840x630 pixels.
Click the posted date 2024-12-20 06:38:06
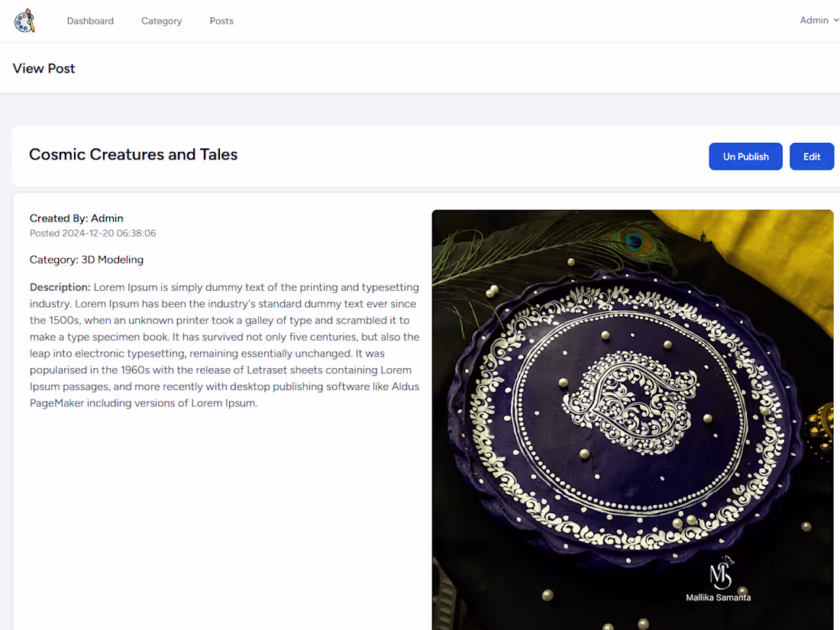click(92, 233)
